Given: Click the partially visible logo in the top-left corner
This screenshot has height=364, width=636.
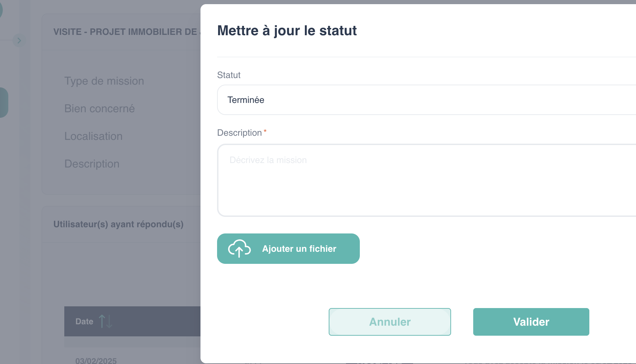Looking at the screenshot, I should [x=1, y=9].
